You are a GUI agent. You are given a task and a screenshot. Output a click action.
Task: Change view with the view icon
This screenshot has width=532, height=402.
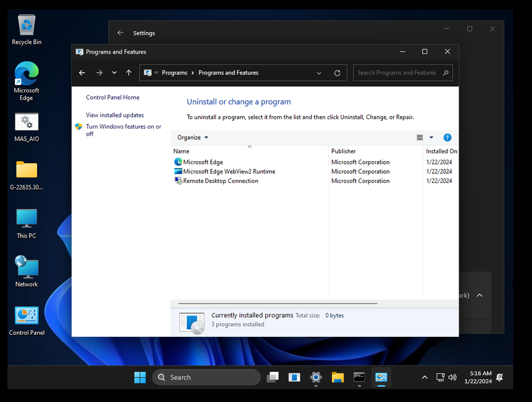[420, 137]
